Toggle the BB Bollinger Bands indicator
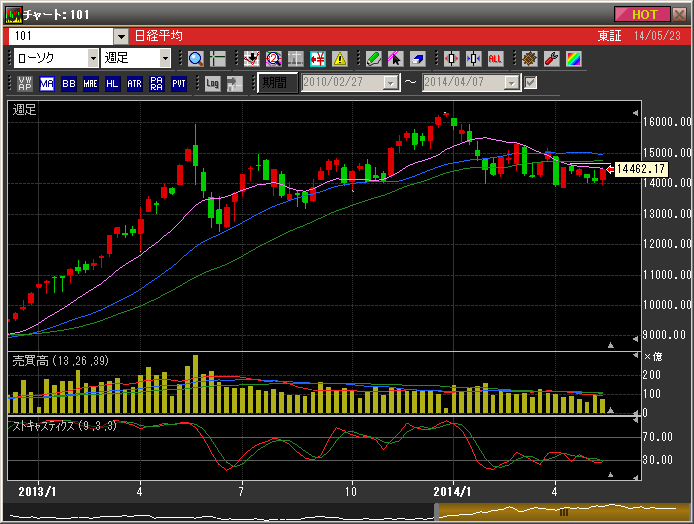Image resolution: width=694 pixels, height=524 pixels. coord(69,83)
